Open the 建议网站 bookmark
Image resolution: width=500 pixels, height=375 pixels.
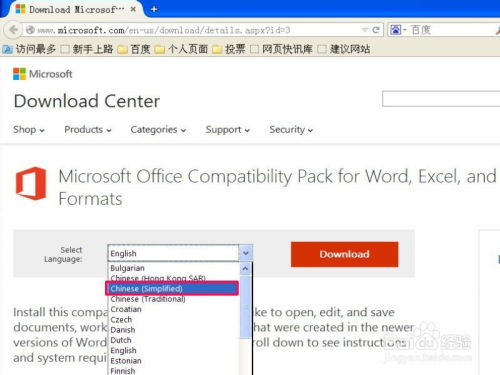[x=344, y=49]
